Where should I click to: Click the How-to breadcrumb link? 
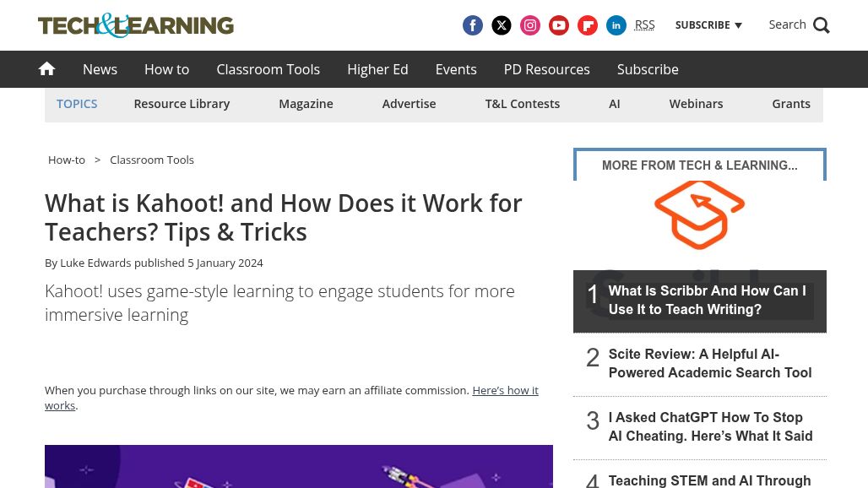[x=67, y=160]
